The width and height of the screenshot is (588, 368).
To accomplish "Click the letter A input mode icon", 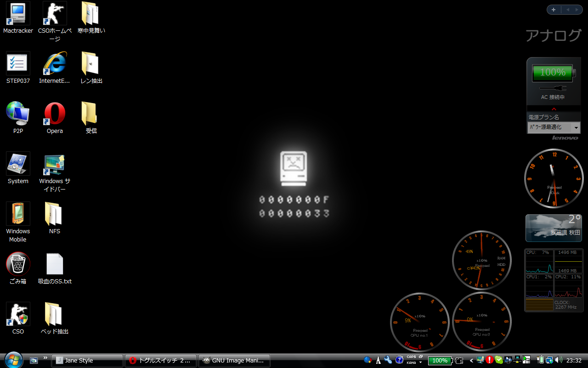I will (x=379, y=360).
